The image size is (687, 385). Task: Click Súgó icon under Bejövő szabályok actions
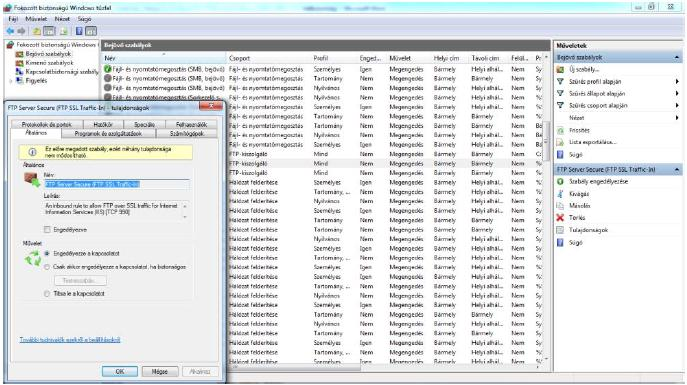[x=560, y=155]
